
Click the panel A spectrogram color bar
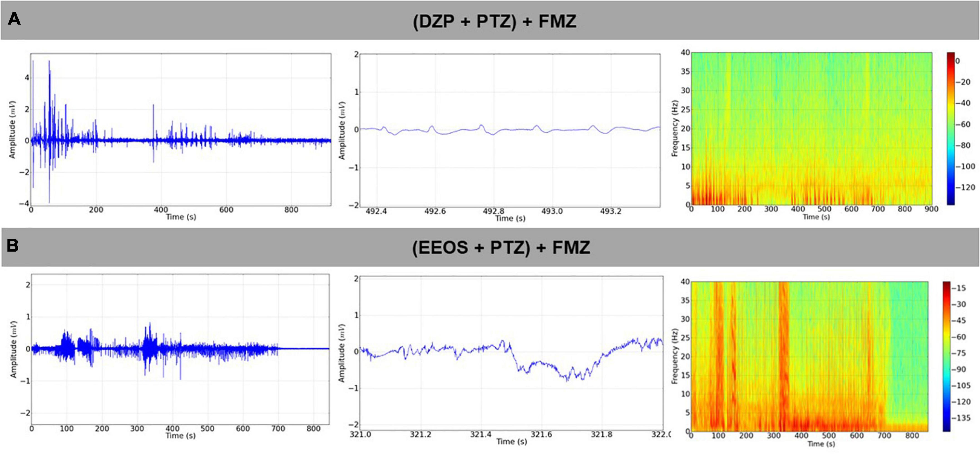tap(951, 129)
